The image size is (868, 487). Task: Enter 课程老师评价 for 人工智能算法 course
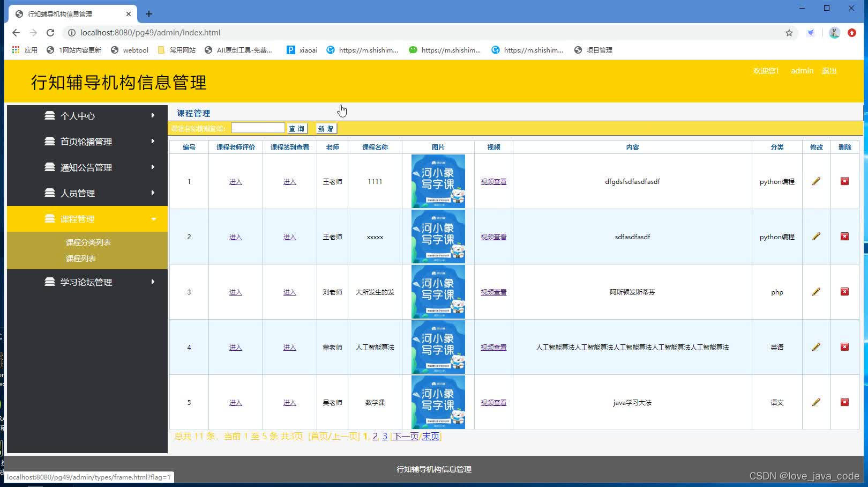(x=236, y=348)
